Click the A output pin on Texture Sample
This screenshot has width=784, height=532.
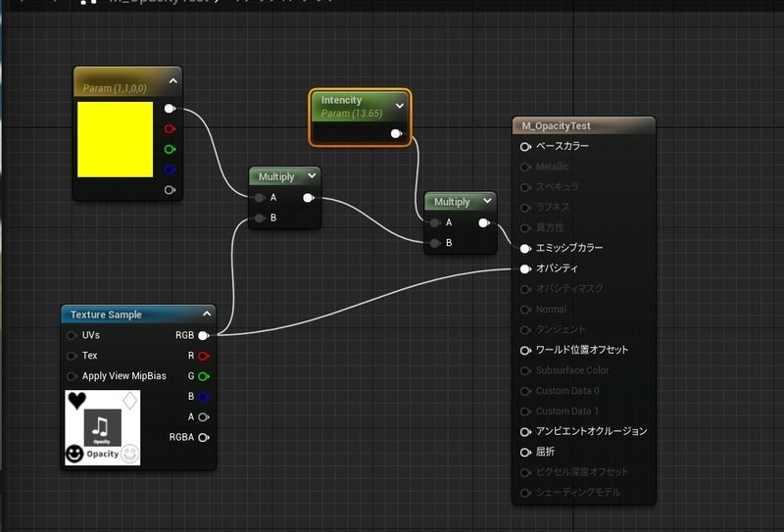203,417
